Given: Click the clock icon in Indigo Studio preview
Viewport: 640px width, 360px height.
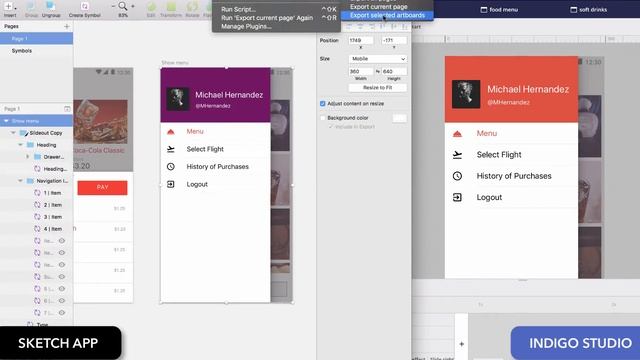Looking at the screenshot, I should (x=457, y=176).
